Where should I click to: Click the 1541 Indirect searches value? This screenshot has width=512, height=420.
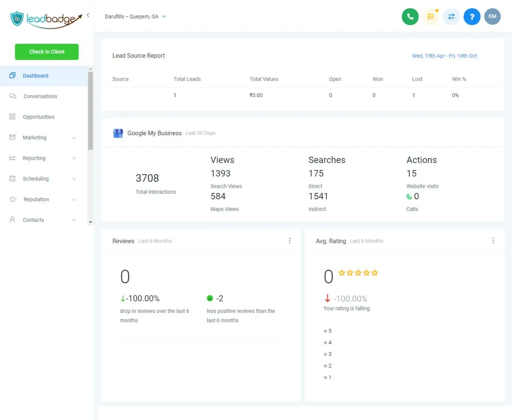(318, 196)
